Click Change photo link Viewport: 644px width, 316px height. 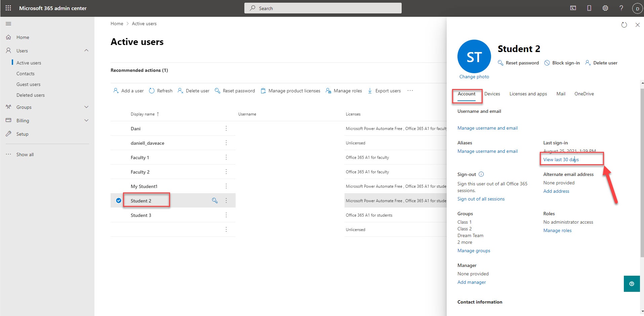click(474, 77)
